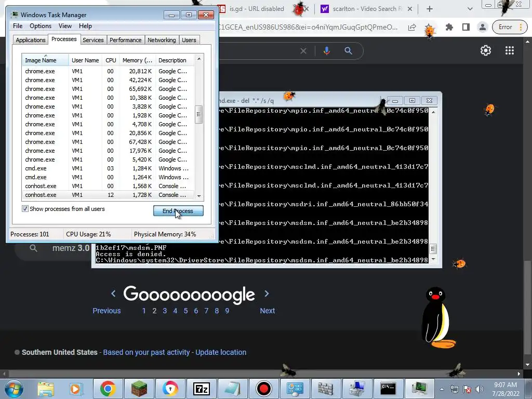Open Options menu in Task Manager

[41, 26]
